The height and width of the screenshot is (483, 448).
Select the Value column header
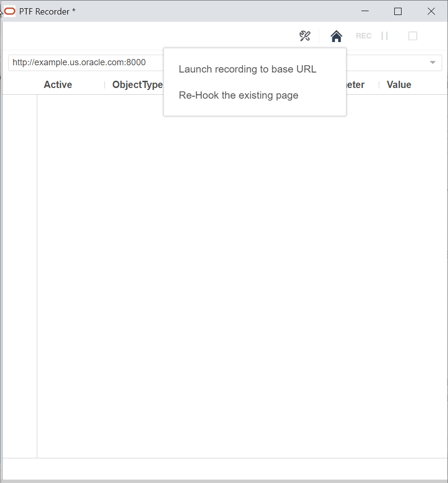(399, 84)
